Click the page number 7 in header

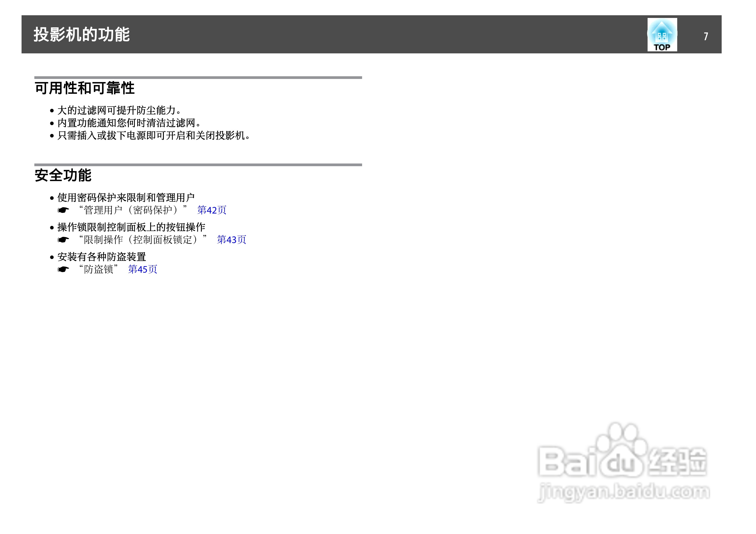706,36
